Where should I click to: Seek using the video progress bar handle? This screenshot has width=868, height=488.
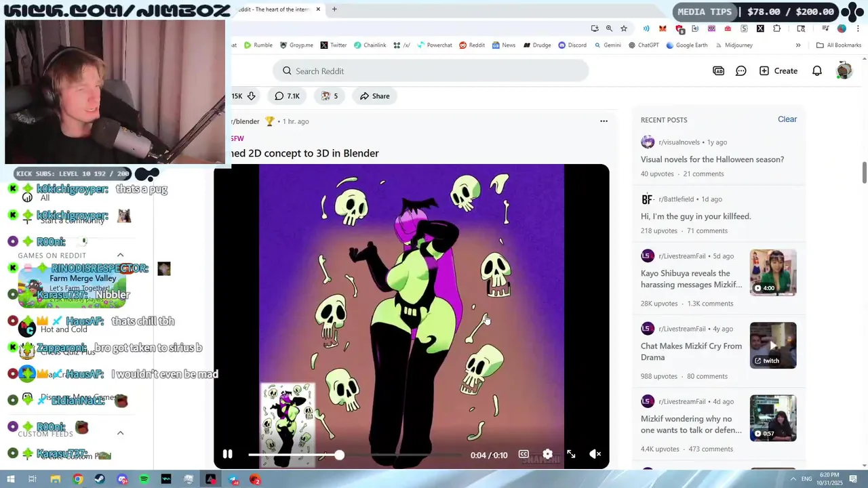click(339, 455)
